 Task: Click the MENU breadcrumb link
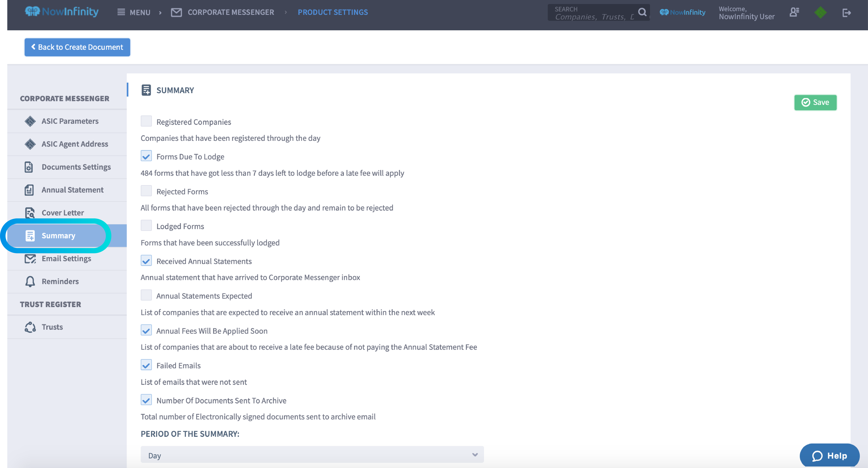tap(140, 12)
